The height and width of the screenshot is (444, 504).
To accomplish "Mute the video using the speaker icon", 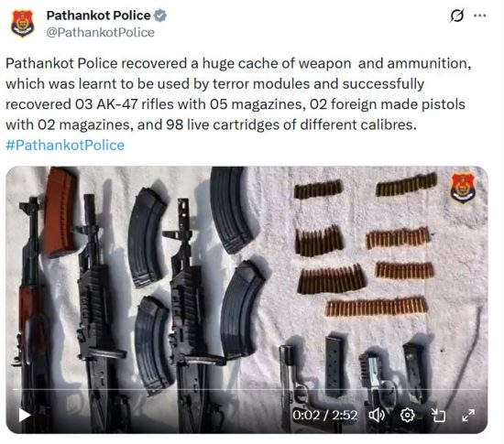I will click(x=377, y=415).
